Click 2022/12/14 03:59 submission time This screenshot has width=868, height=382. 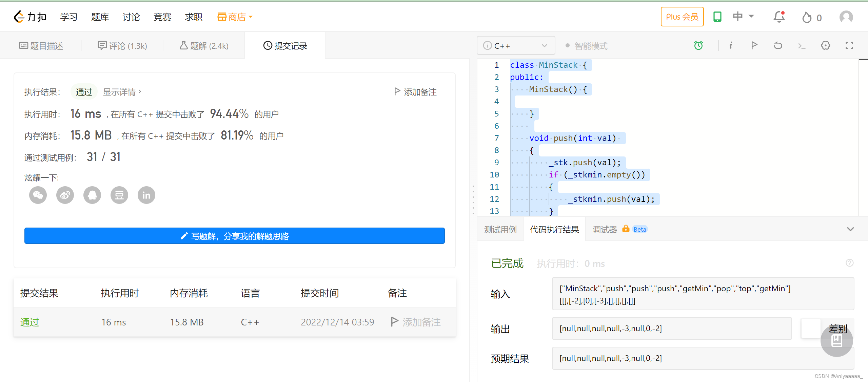(337, 322)
